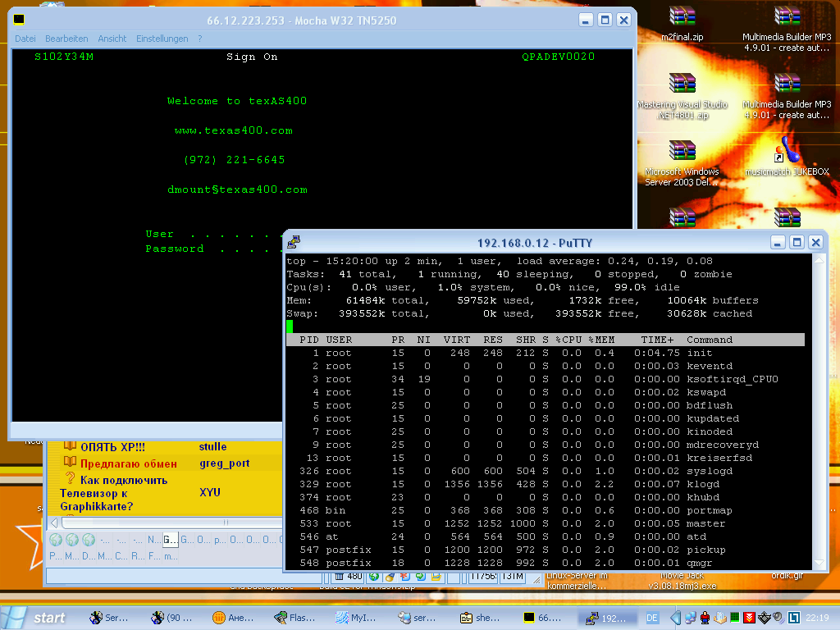Open the Windows start menu
Image resolution: width=840 pixels, height=630 pixels.
(x=34, y=618)
